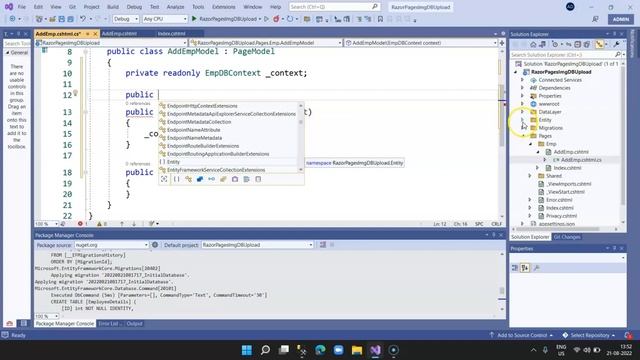
Task: Open Visual Studio from the Windows taskbar
Action: point(376,350)
